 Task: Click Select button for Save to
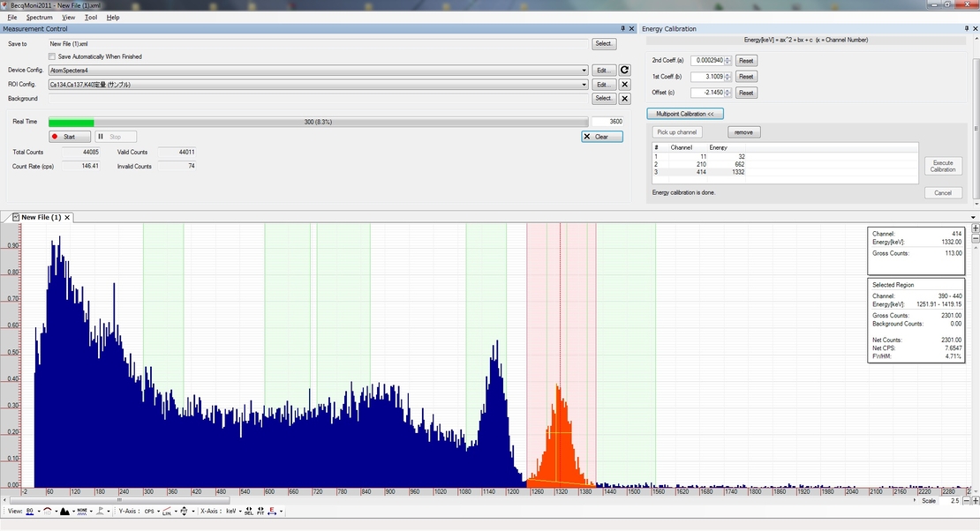click(604, 44)
